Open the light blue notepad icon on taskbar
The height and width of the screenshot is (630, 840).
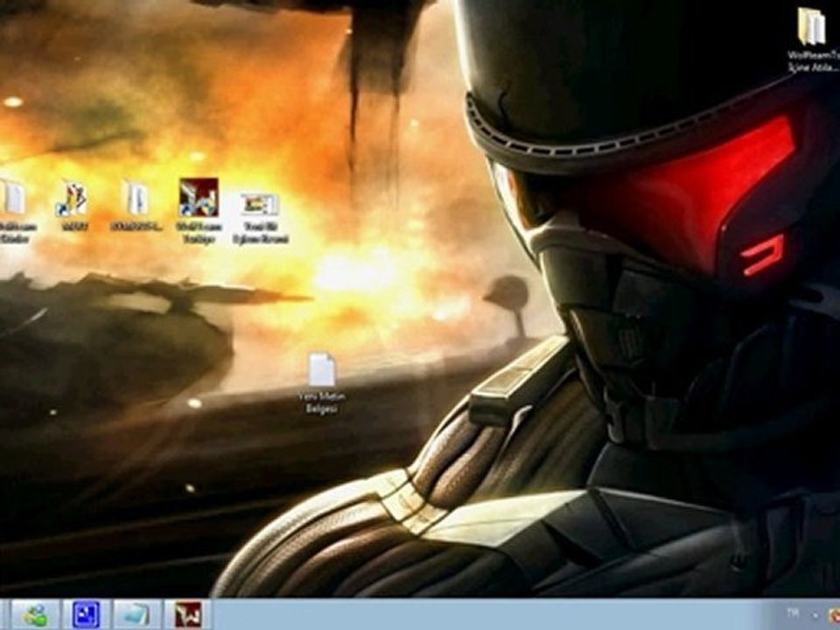tap(136, 615)
